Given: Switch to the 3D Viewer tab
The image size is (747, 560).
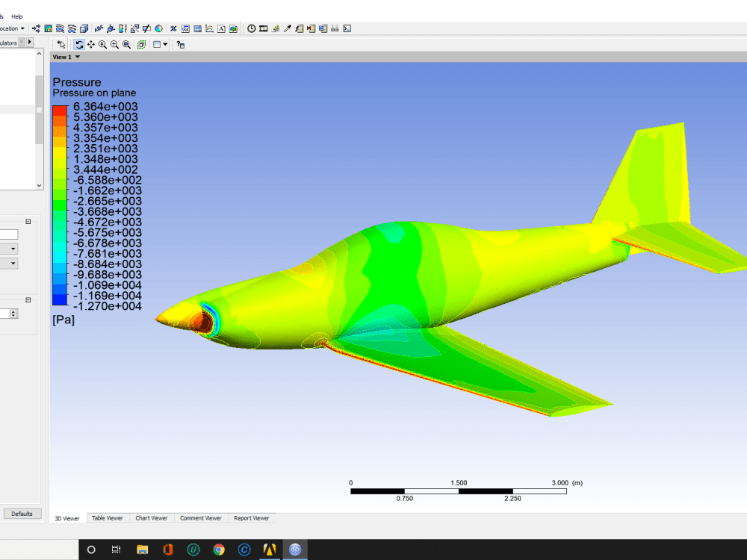Looking at the screenshot, I should 67,518.
